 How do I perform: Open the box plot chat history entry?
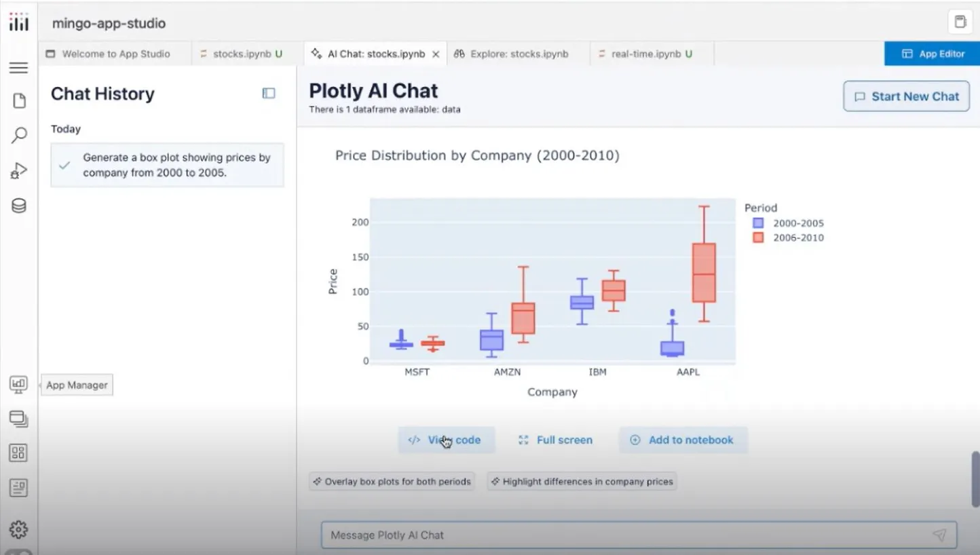(x=168, y=165)
